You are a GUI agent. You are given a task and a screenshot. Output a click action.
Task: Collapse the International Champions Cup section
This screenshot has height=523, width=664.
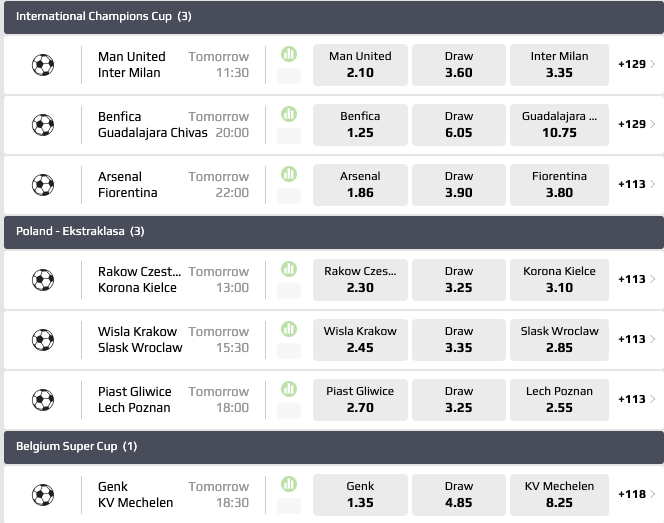(332, 17)
